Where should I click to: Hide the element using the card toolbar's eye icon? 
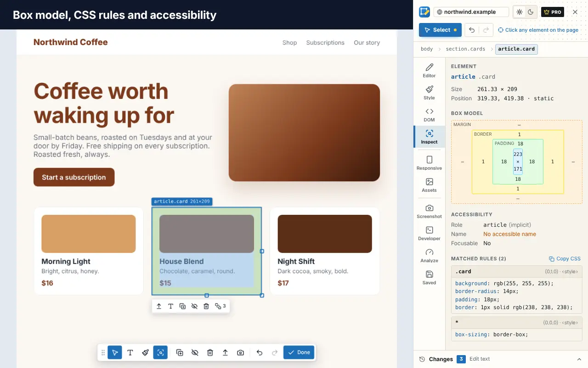tap(194, 306)
